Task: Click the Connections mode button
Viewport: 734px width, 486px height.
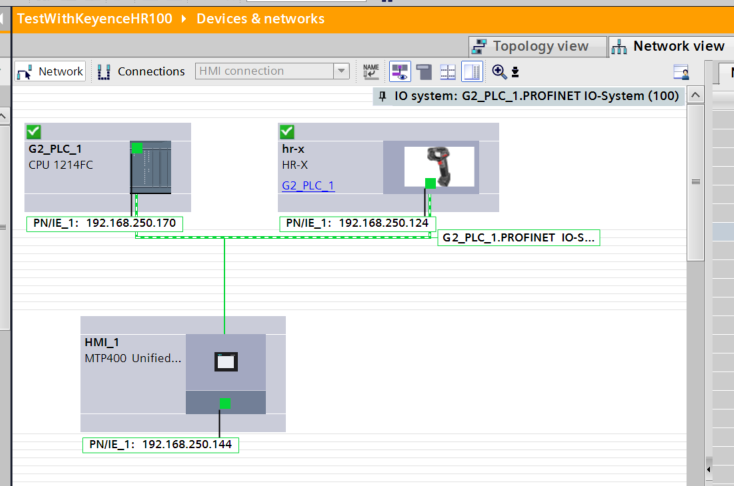Action: 141,72
